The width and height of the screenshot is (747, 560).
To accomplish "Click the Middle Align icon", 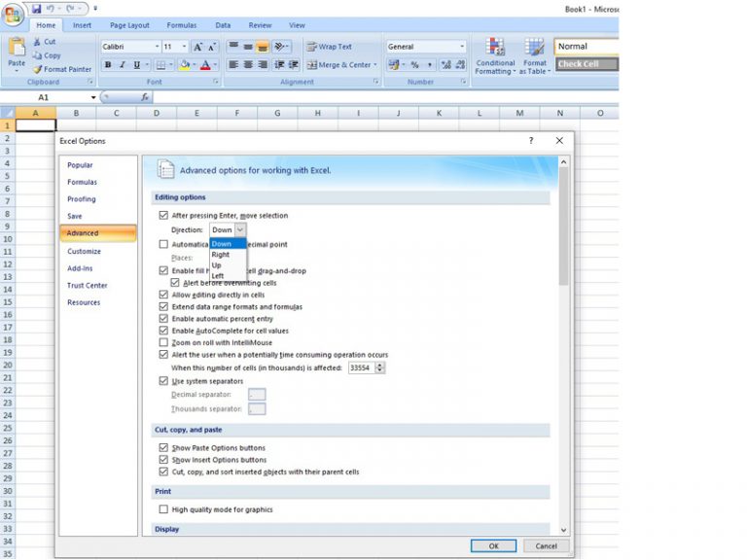I will (248, 47).
